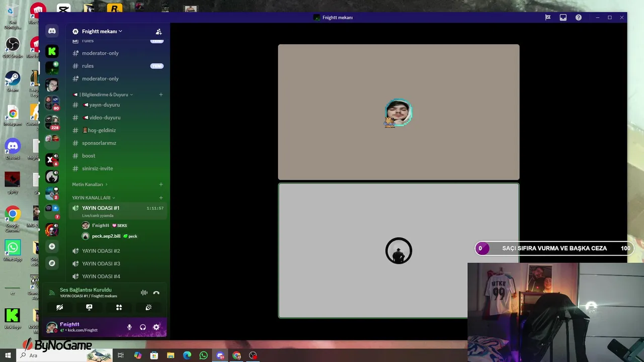Open the server icon with 228 badge
Viewport: 644px width, 362px height.
tap(52, 122)
